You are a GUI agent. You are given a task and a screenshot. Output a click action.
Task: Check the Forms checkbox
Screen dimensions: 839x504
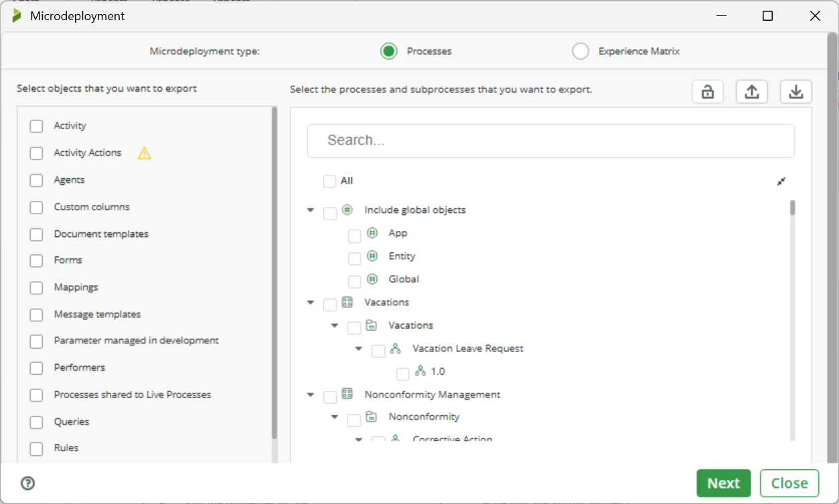[36, 261]
